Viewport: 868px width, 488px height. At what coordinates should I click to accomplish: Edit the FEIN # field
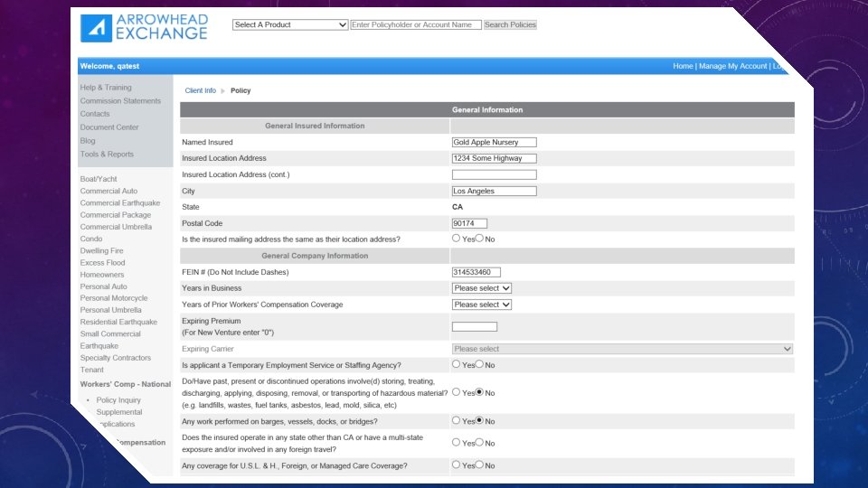point(476,272)
